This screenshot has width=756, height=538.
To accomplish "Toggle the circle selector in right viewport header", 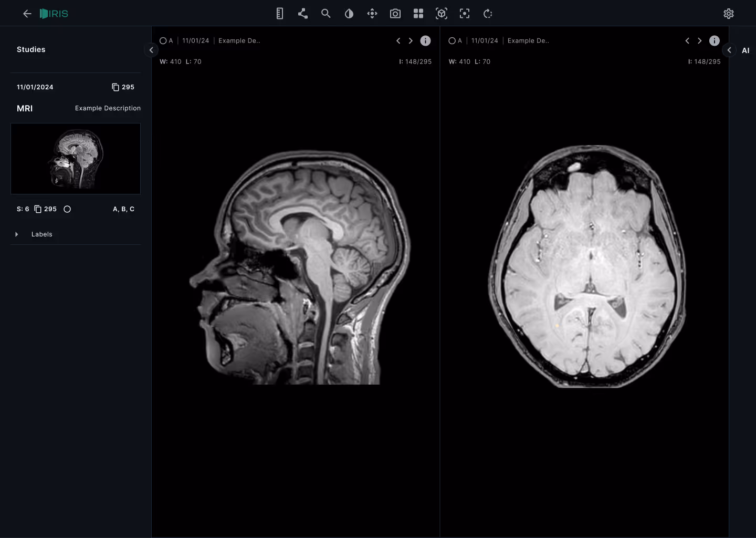I will tap(452, 40).
